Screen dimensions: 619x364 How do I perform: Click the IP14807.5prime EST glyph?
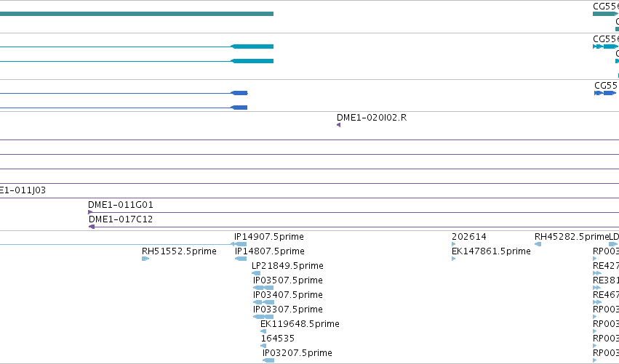tap(241, 259)
